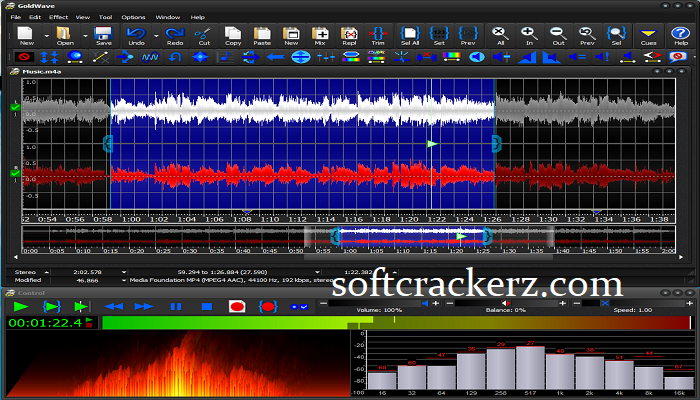Click the arrow beside 1:22.382 position
The height and width of the screenshot is (400, 700).
pyautogui.click(x=394, y=272)
